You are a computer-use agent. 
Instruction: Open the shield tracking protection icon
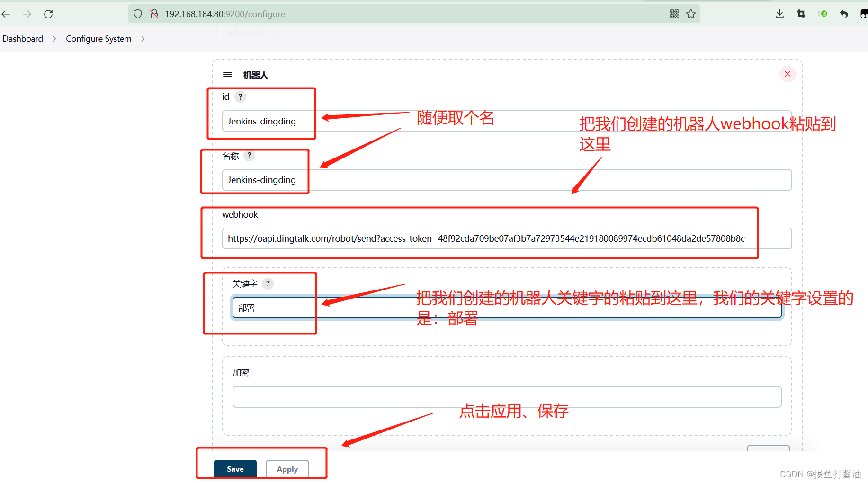tap(138, 14)
